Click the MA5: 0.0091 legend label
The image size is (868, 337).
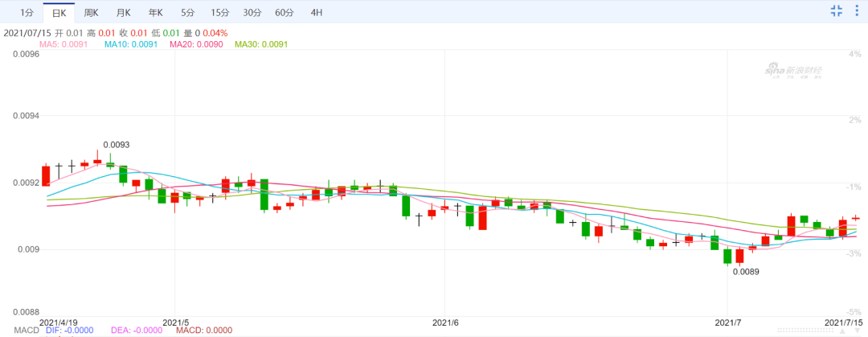63,43
